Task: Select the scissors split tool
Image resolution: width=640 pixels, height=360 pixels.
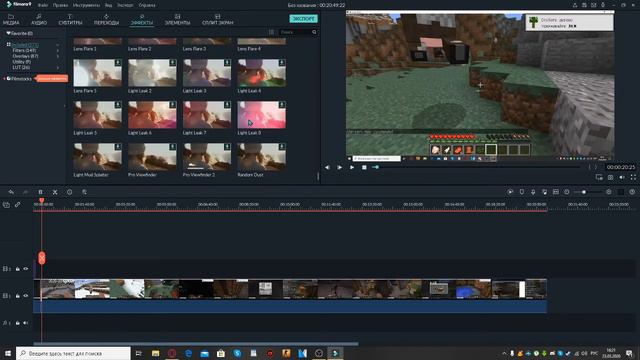Action: click(55, 192)
